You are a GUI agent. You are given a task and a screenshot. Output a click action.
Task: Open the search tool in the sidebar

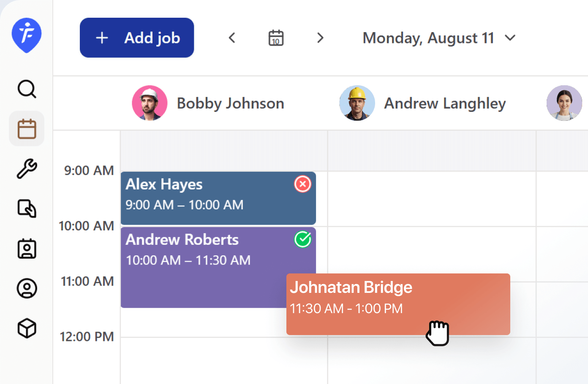(x=26, y=89)
